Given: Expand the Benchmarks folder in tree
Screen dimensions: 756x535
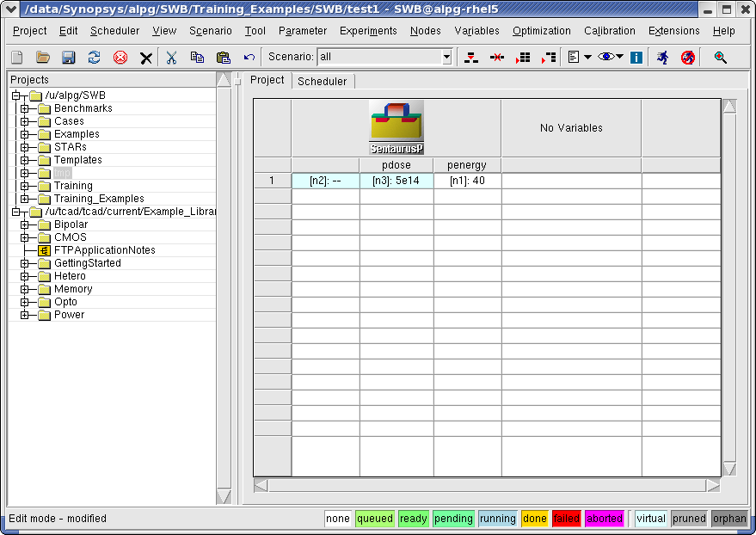Looking at the screenshot, I should 25,108.
